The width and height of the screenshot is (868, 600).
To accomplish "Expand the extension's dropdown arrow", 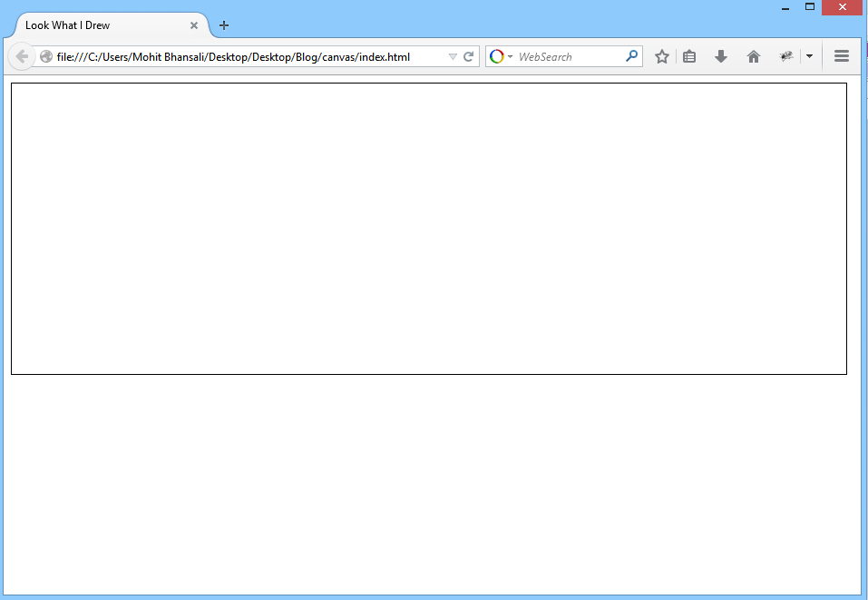I will point(809,56).
